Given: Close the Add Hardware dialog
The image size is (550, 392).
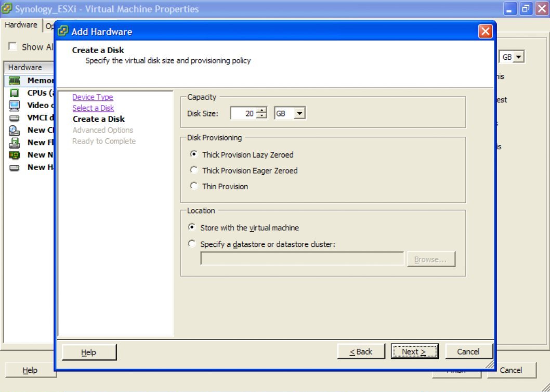Looking at the screenshot, I should [x=485, y=31].
